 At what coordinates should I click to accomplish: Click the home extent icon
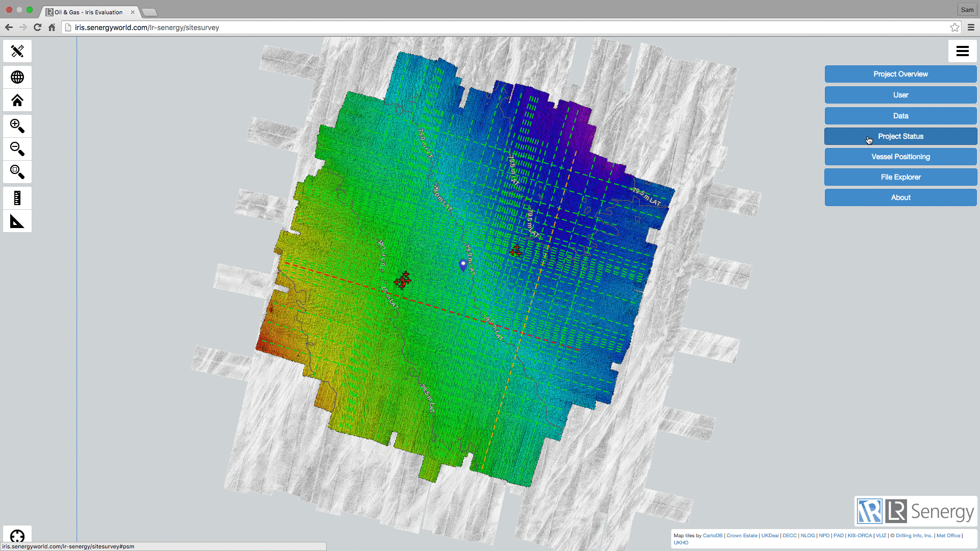pyautogui.click(x=17, y=100)
